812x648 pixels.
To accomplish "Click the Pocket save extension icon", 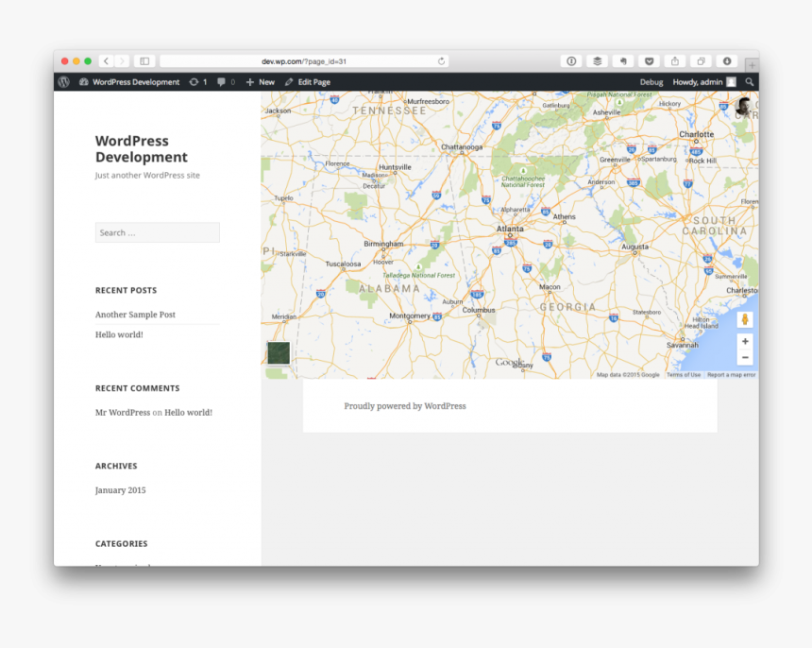I will pyautogui.click(x=649, y=61).
